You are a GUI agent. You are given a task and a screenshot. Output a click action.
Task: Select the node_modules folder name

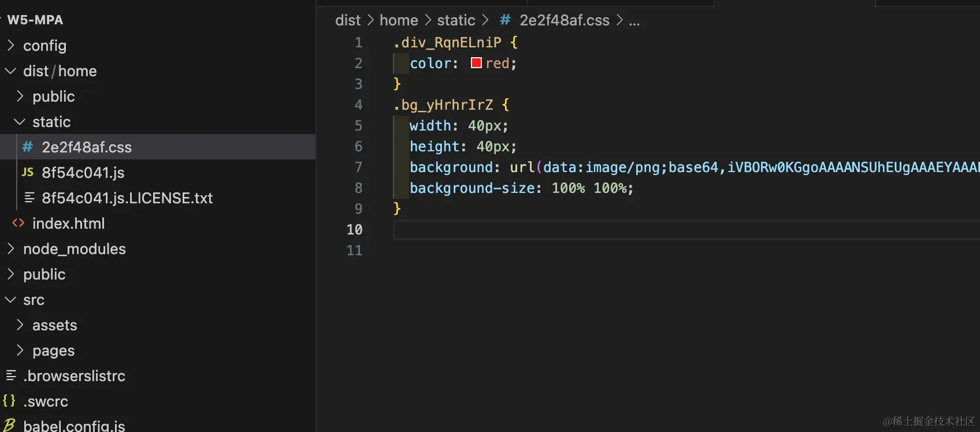pos(75,248)
